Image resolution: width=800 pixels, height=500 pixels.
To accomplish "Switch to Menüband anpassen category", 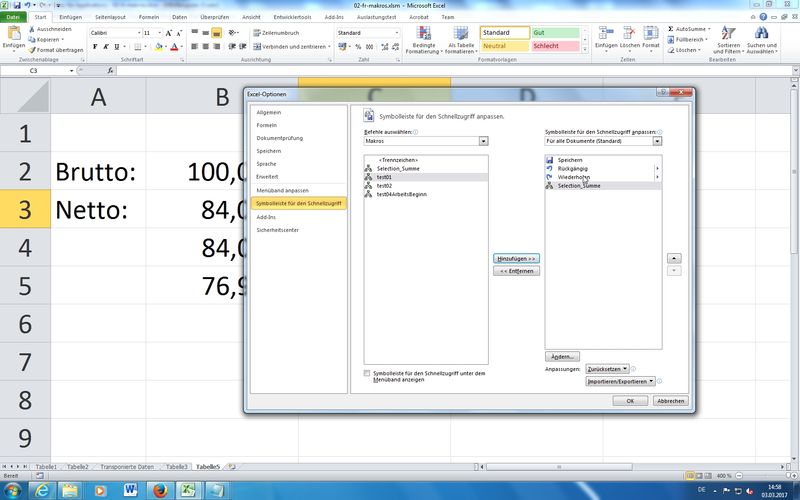I will 282,190.
